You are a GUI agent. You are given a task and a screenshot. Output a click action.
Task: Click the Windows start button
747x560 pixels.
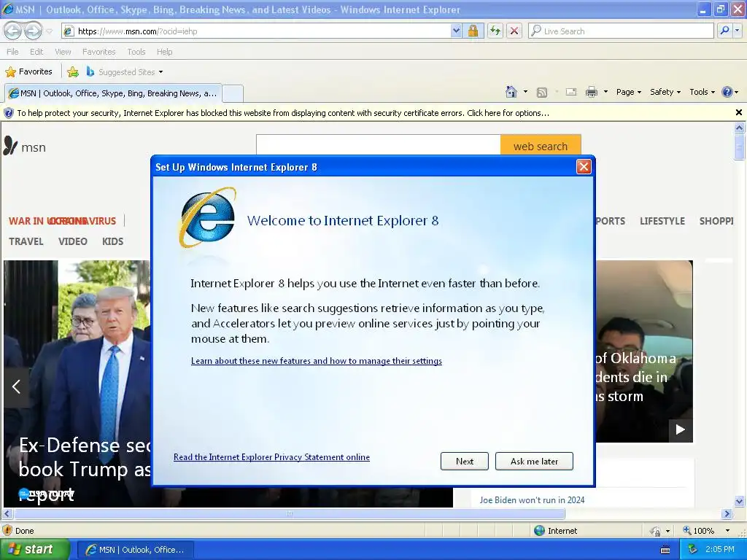pos(34,550)
